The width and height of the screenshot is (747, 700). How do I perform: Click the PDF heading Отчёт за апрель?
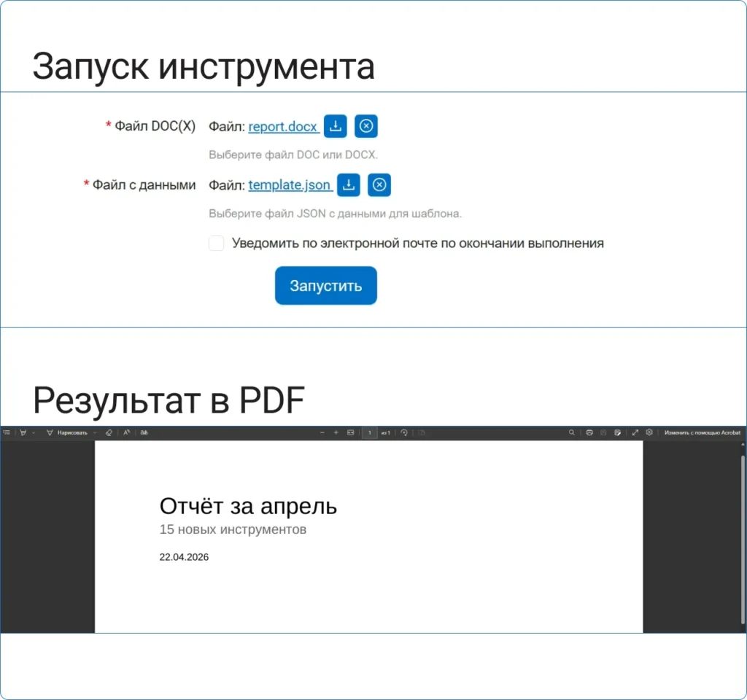(x=248, y=506)
